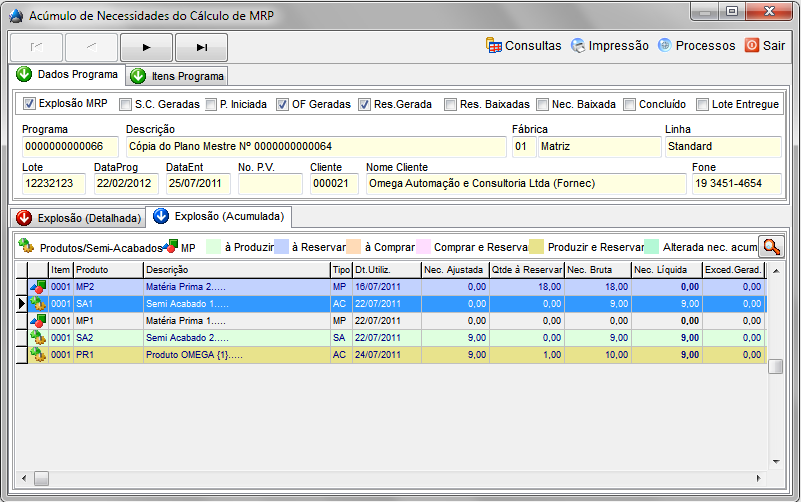Click the next record navigation arrow

pos(146,47)
